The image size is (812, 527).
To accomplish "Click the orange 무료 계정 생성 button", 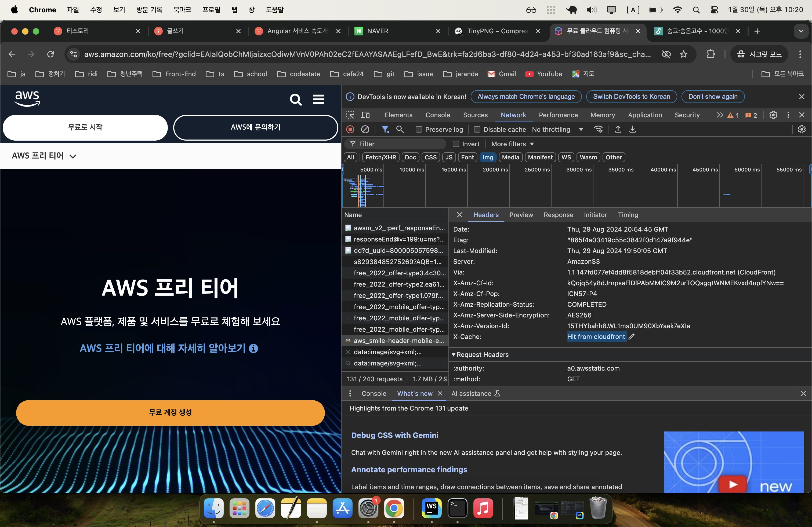I will [170, 412].
